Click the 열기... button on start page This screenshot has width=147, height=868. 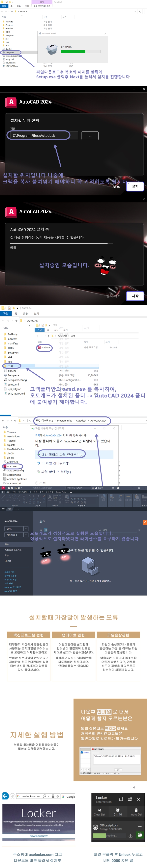pyautogui.click(x=14, y=529)
